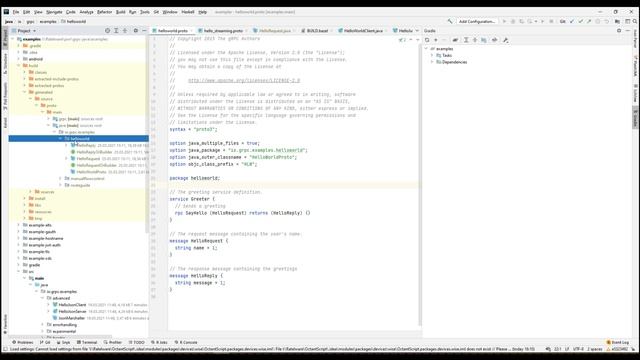640x360 pixels.
Task: Expand the android folder in project tree
Action: (18, 59)
